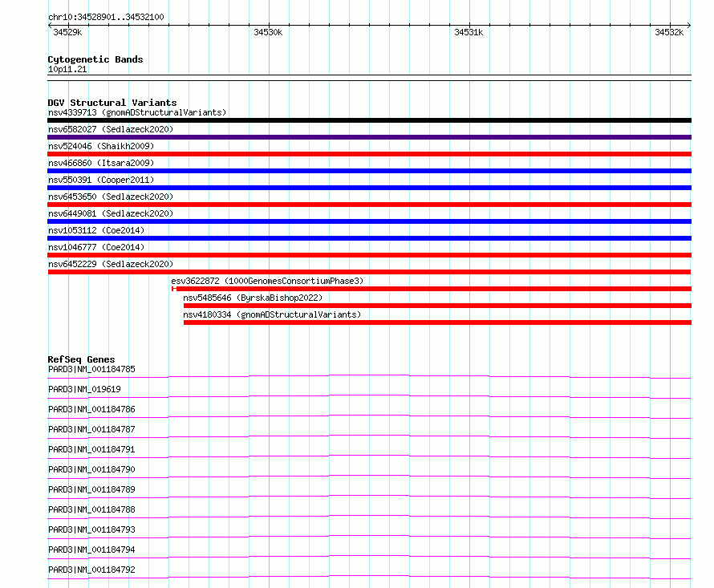The height and width of the screenshot is (588, 714).
Task: Select transcript label PARD3|NM_001184792
Action: click(91, 570)
